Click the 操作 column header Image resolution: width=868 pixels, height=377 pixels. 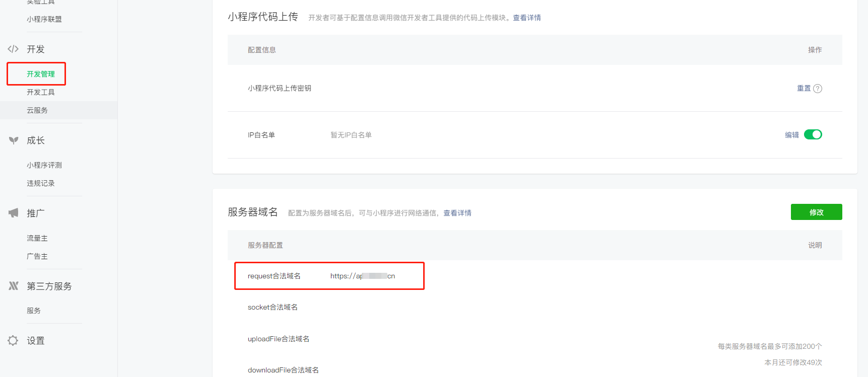click(x=815, y=50)
